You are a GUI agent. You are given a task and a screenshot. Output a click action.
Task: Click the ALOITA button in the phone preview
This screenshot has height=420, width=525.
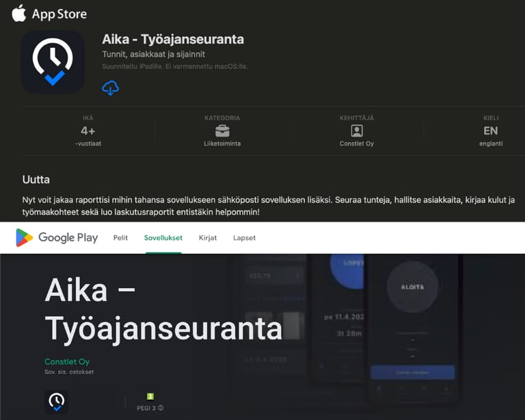point(412,287)
